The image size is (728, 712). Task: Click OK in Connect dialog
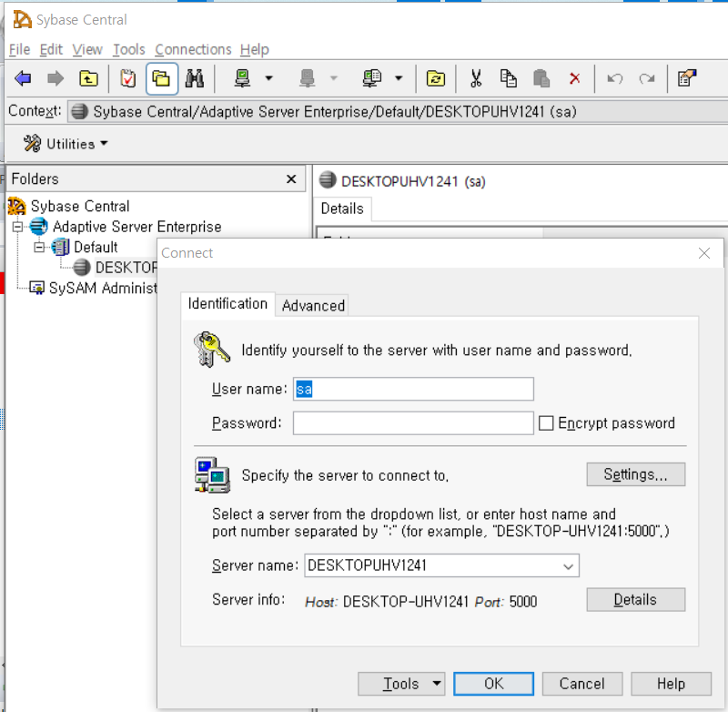(x=493, y=684)
